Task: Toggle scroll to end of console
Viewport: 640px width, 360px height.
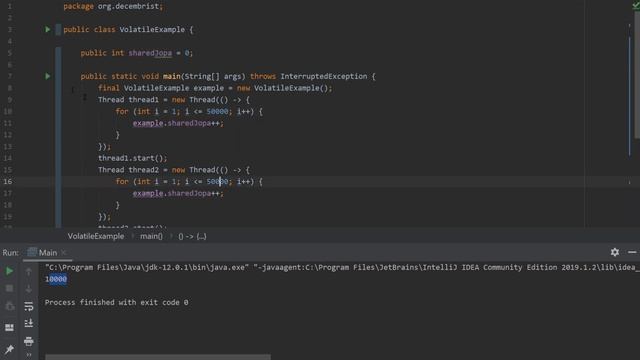Action: coord(29,323)
